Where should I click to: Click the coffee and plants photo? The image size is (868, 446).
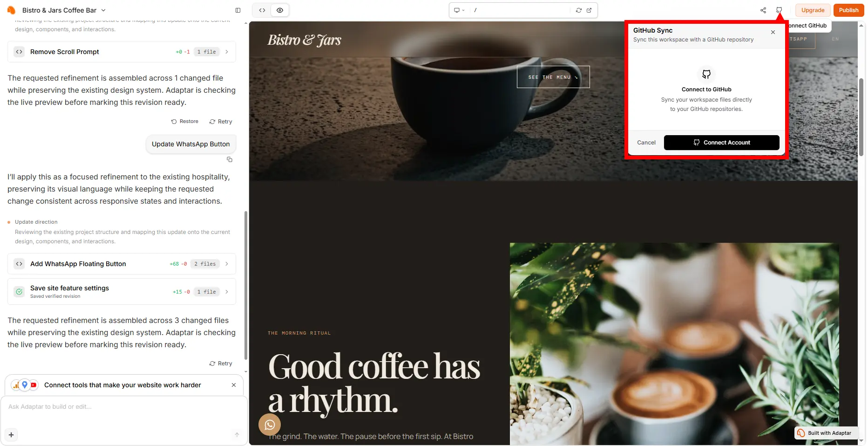click(x=674, y=343)
